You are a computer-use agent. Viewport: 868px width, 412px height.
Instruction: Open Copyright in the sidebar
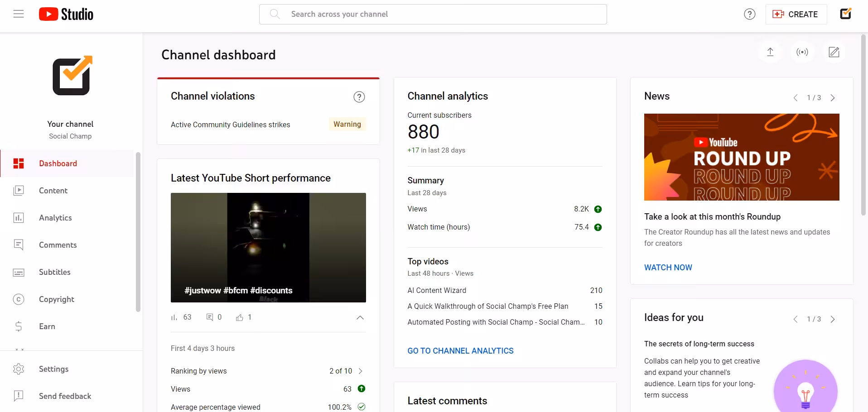[68, 299]
